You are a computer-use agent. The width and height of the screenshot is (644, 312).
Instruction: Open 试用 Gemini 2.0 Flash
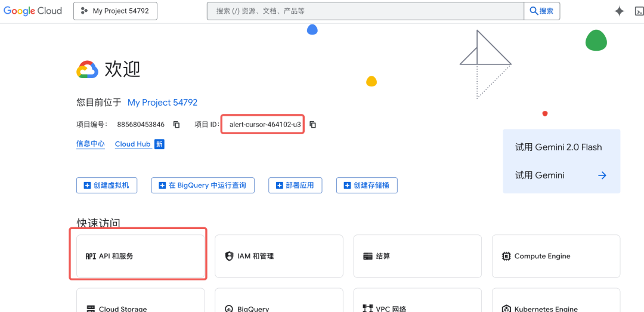(558, 147)
